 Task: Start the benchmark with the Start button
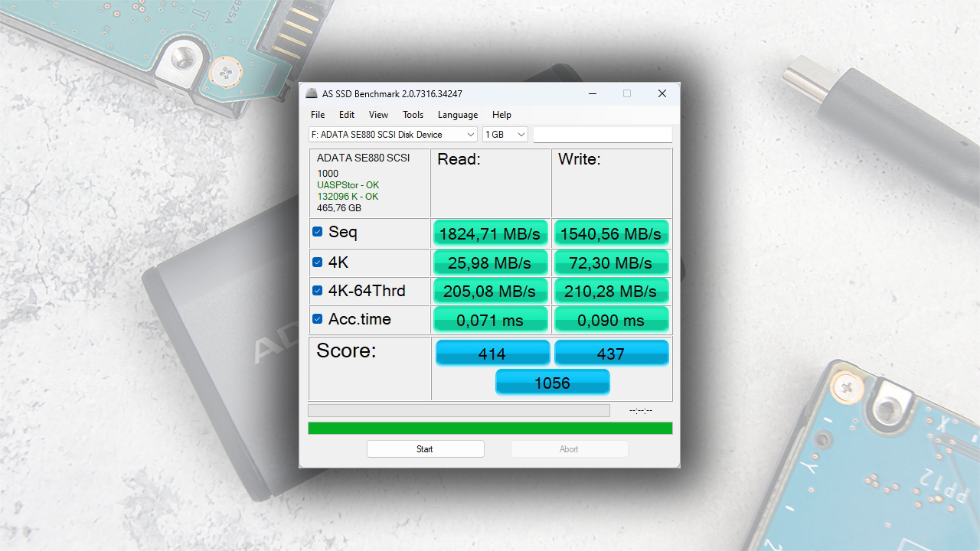[425, 449]
